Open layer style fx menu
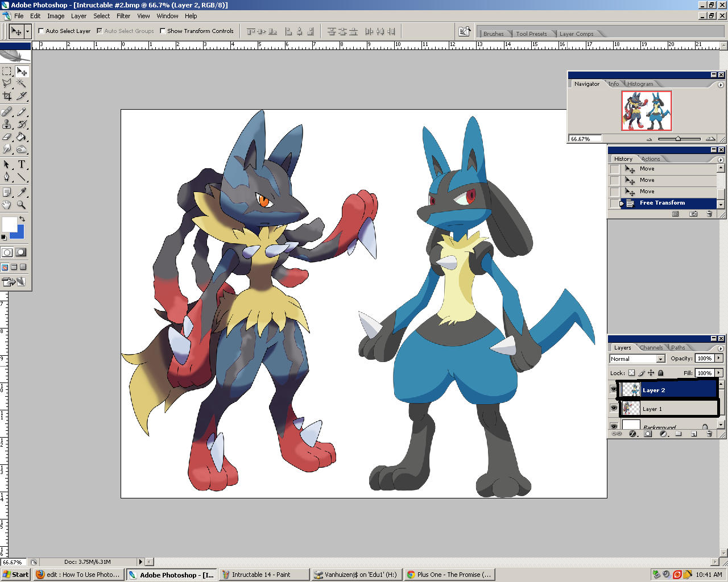The width and height of the screenshot is (728, 582). click(632, 434)
